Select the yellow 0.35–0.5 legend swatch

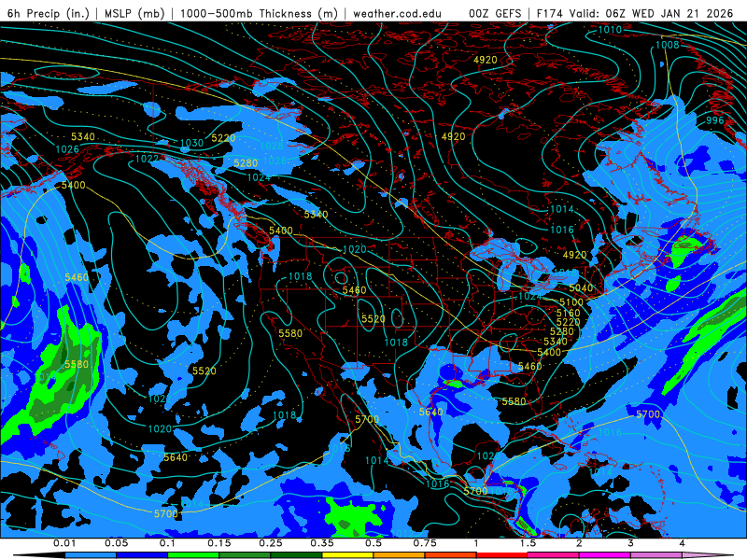point(347,555)
